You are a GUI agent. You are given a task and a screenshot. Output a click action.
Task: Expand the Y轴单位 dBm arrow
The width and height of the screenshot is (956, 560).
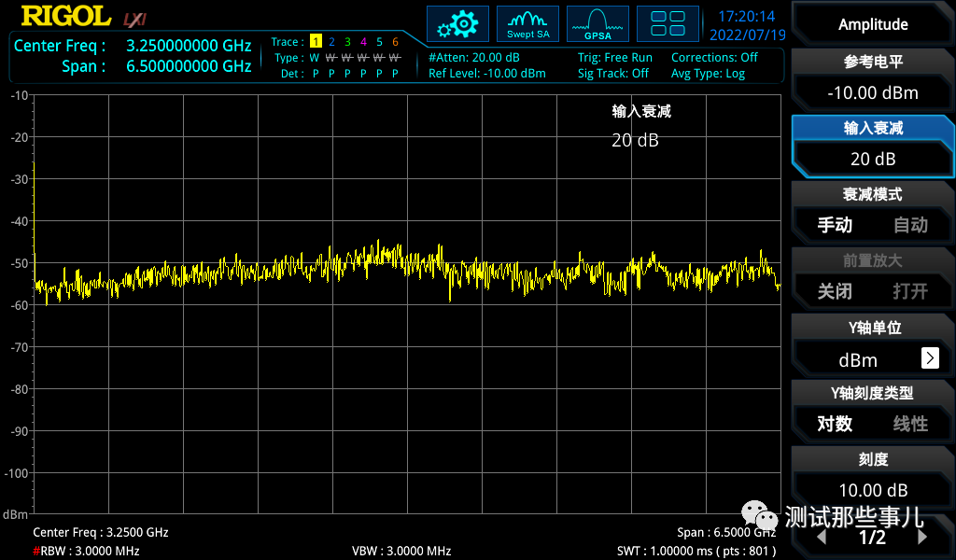pyautogui.click(x=930, y=357)
